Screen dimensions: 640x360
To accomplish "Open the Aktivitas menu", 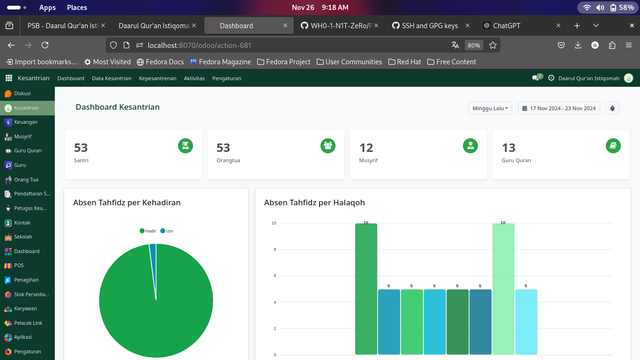I will [x=194, y=78].
